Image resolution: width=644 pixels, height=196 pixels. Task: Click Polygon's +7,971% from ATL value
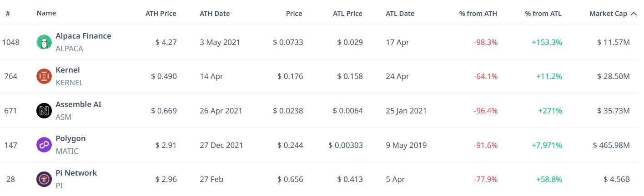[x=547, y=145]
